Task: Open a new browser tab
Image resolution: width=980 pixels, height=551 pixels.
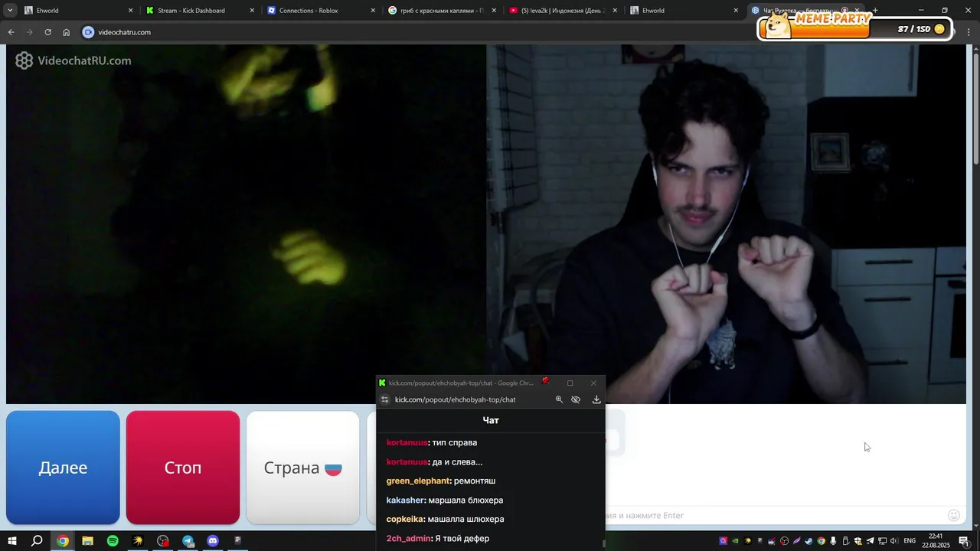Action: 875,11
